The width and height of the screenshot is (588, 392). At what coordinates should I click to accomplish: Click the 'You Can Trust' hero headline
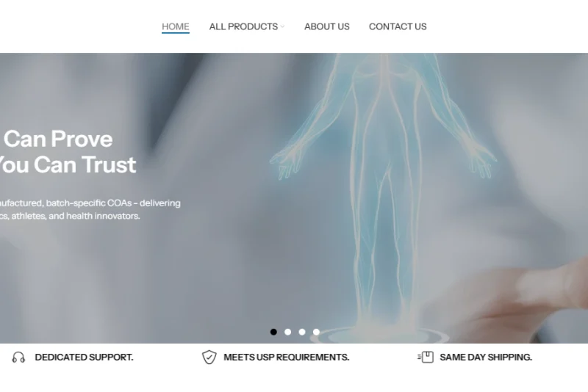coord(68,164)
